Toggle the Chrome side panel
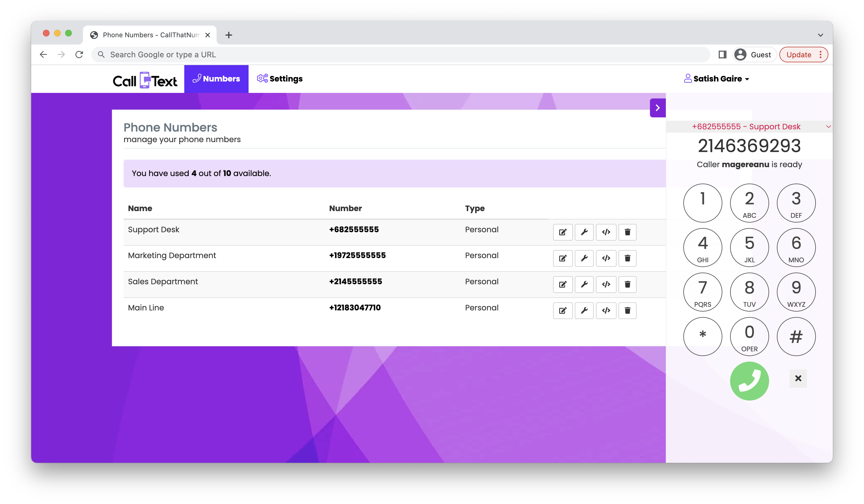The image size is (864, 504). pyautogui.click(x=722, y=55)
